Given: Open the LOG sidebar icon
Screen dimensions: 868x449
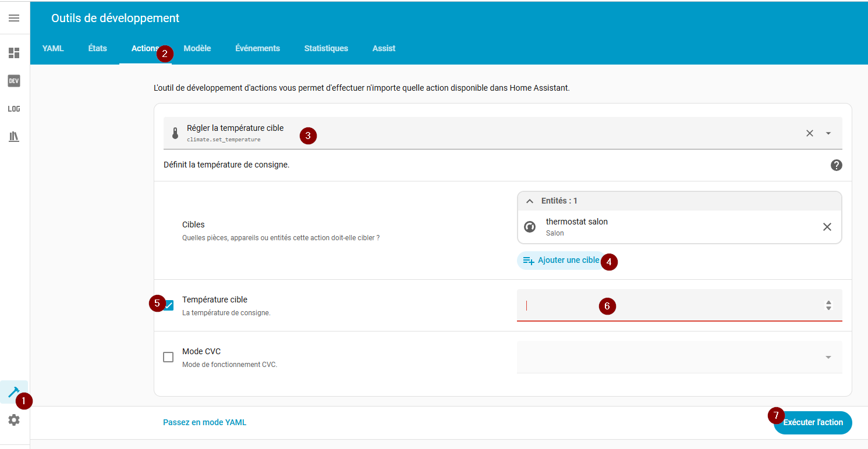Looking at the screenshot, I should 14,109.
